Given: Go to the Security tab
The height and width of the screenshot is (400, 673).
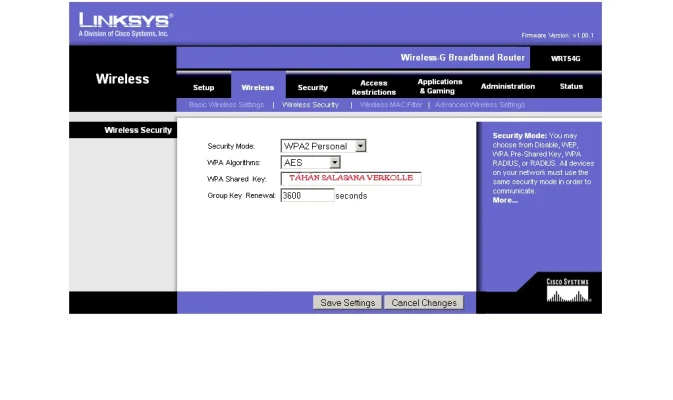Looking at the screenshot, I should coord(312,87).
